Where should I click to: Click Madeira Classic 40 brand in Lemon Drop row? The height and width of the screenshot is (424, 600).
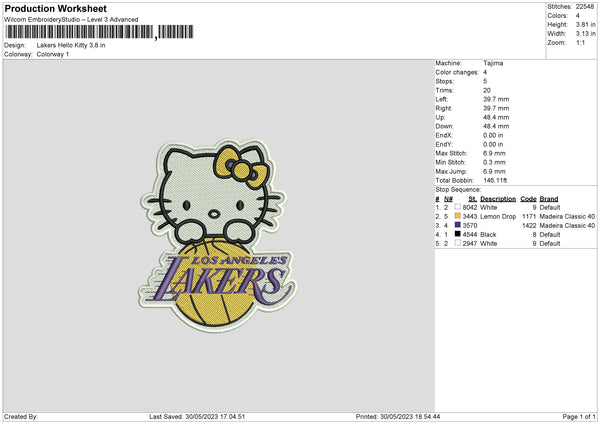pos(567,217)
